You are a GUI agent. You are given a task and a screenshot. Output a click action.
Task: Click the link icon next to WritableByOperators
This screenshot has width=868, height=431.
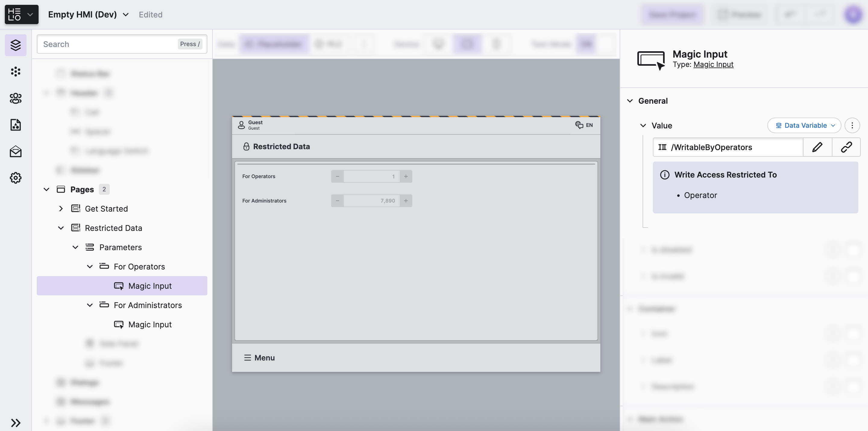coord(846,147)
